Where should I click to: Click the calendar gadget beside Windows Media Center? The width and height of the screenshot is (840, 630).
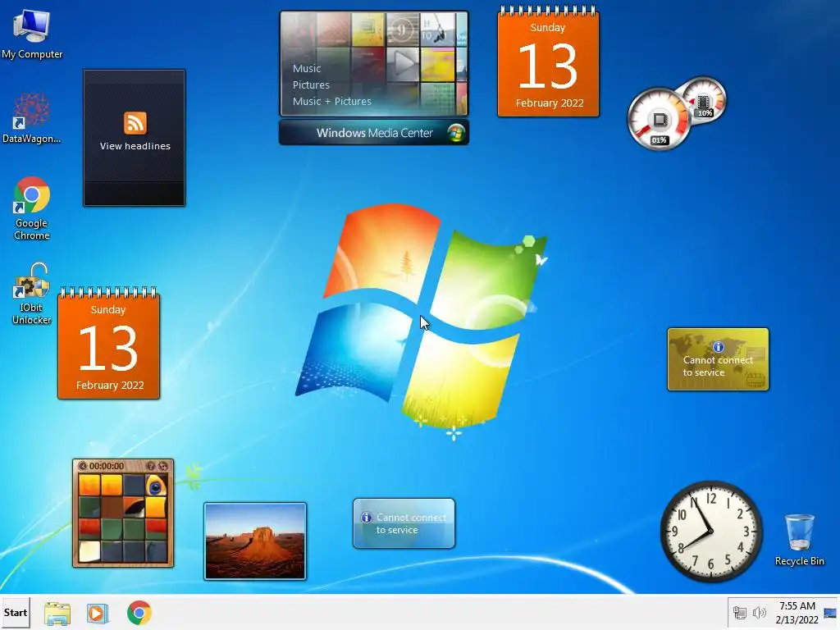548,62
